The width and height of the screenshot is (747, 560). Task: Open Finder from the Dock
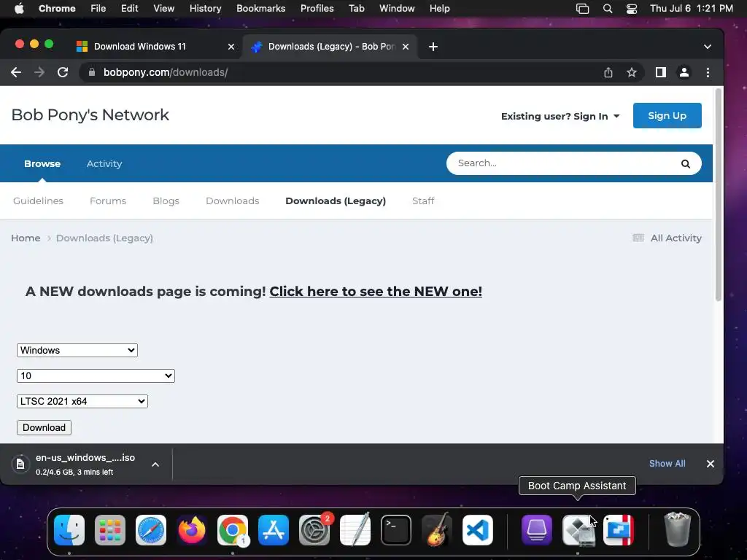[69, 530]
